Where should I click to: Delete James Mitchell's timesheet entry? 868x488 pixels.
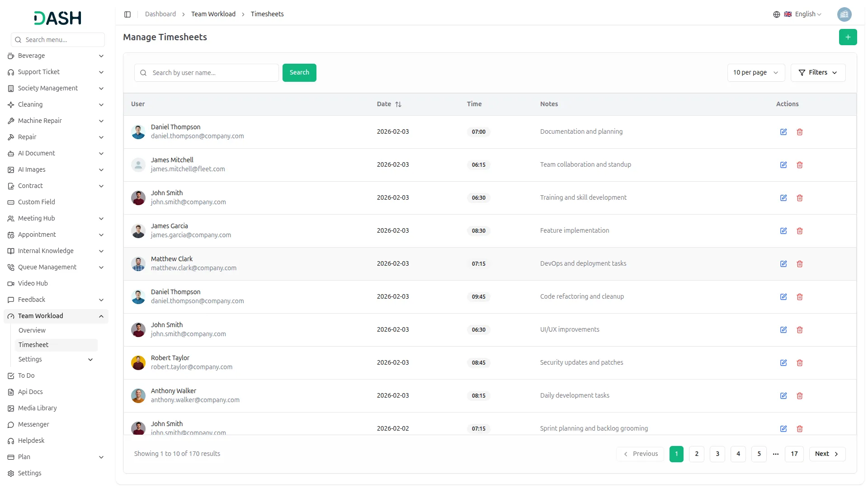coord(800,165)
